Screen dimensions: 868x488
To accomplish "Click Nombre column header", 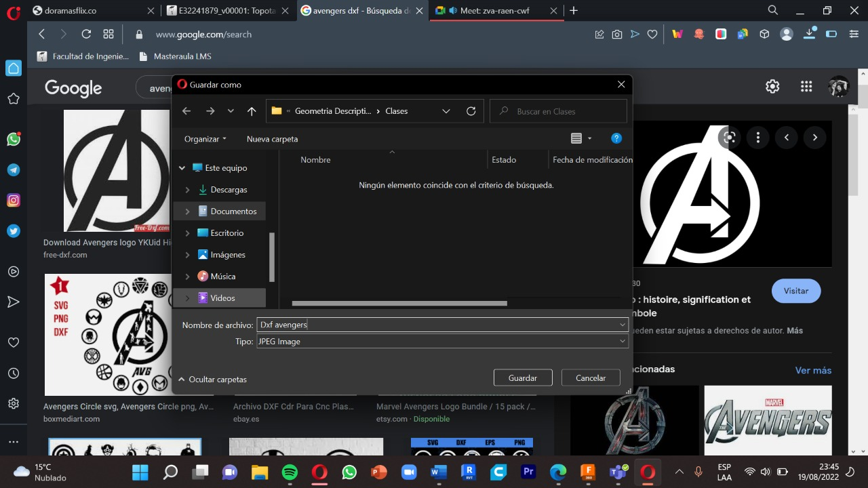I will pos(315,160).
